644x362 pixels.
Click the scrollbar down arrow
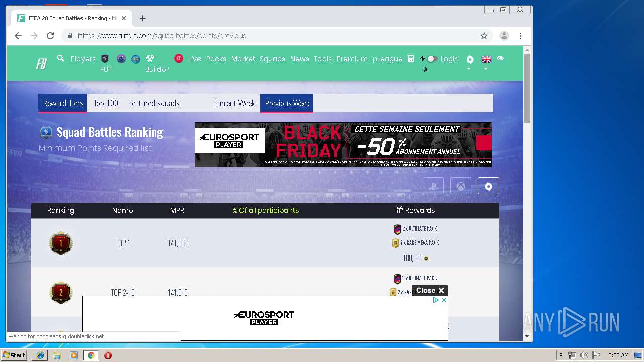(527, 336)
